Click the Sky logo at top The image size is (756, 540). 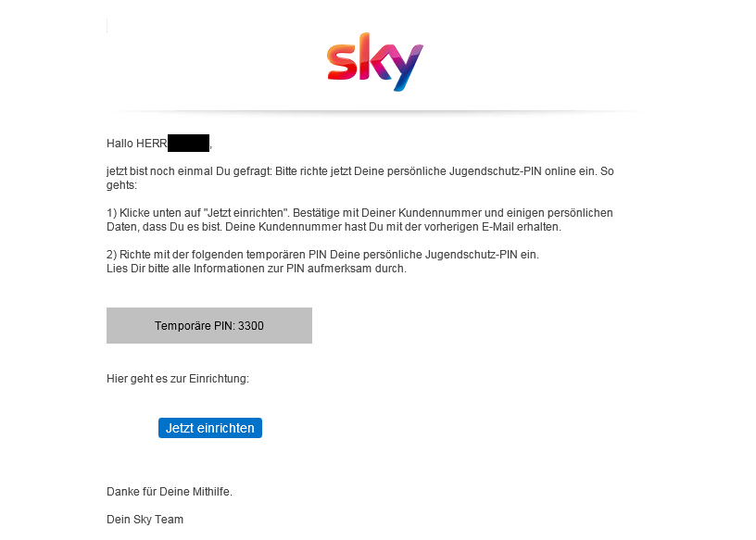click(375, 62)
